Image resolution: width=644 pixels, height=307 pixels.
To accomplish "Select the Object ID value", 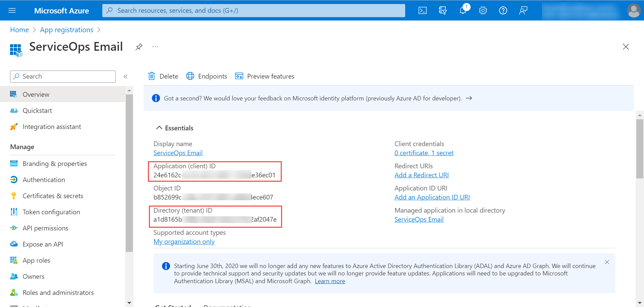I will point(213,197).
